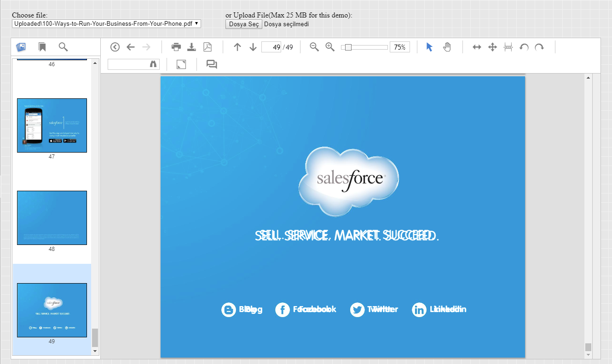
Task: Switch to the thumbnails panel tab
Action: [x=21, y=47]
